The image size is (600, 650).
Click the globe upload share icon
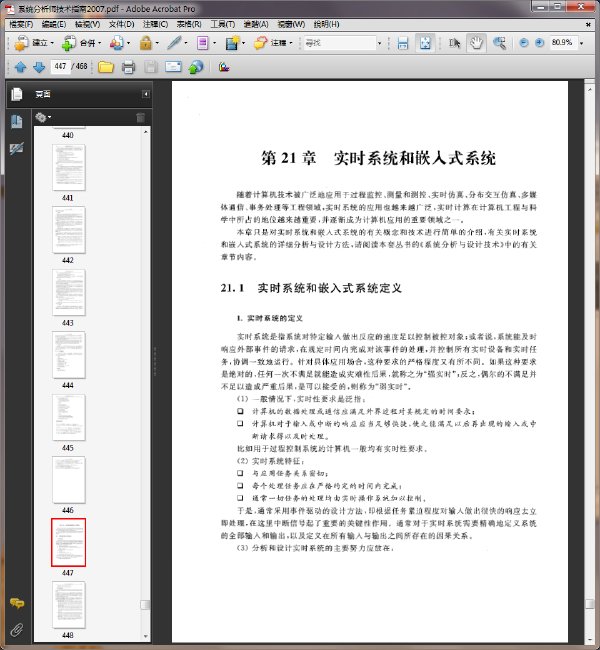pos(196,67)
